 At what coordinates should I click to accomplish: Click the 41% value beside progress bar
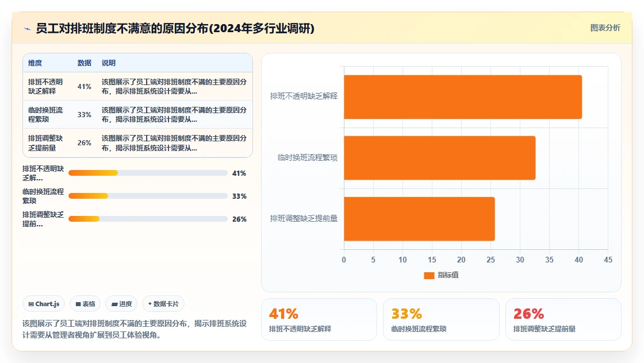coord(239,173)
